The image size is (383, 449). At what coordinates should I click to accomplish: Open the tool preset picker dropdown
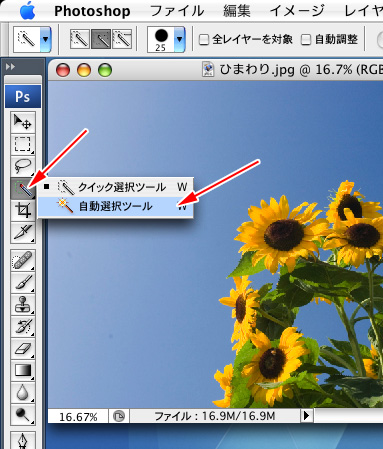[x=45, y=39]
